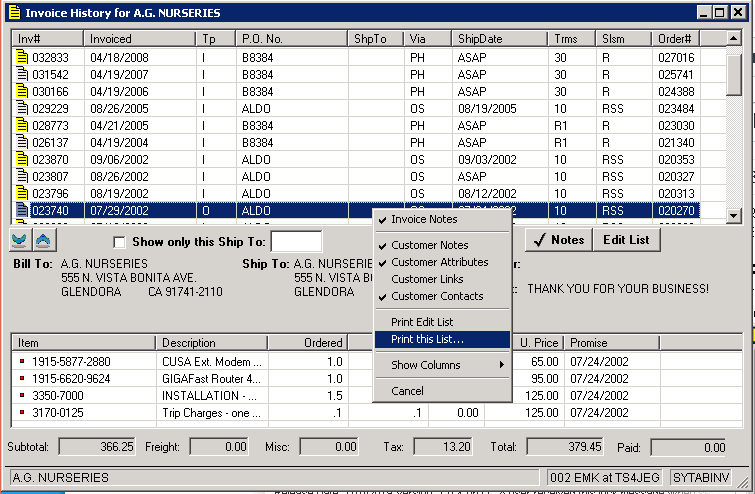Image resolution: width=755 pixels, height=494 pixels.
Task: Click the Trms column header
Action: pos(572,39)
